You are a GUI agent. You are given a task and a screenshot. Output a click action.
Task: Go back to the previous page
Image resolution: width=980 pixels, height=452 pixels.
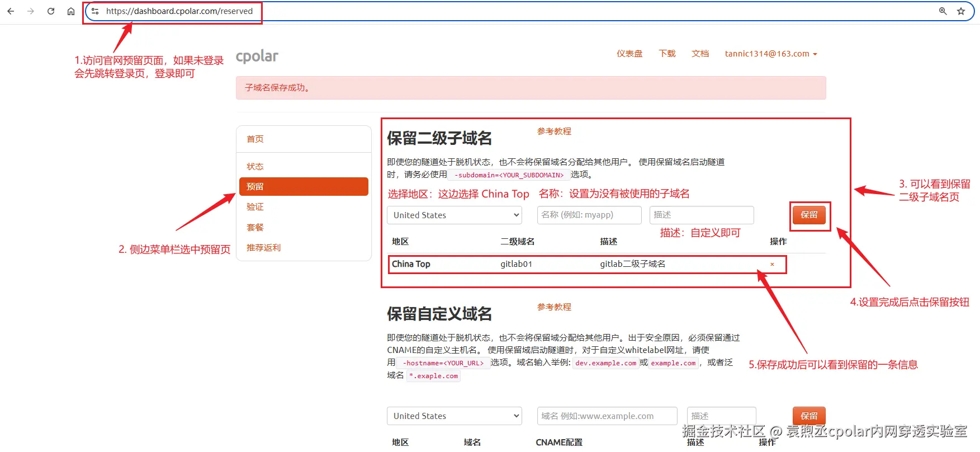pyautogui.click(x=11, y=11)
